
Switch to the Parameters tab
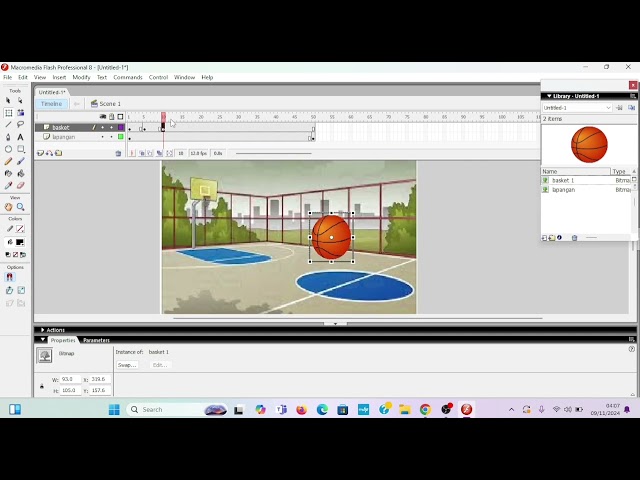(96, 340)
